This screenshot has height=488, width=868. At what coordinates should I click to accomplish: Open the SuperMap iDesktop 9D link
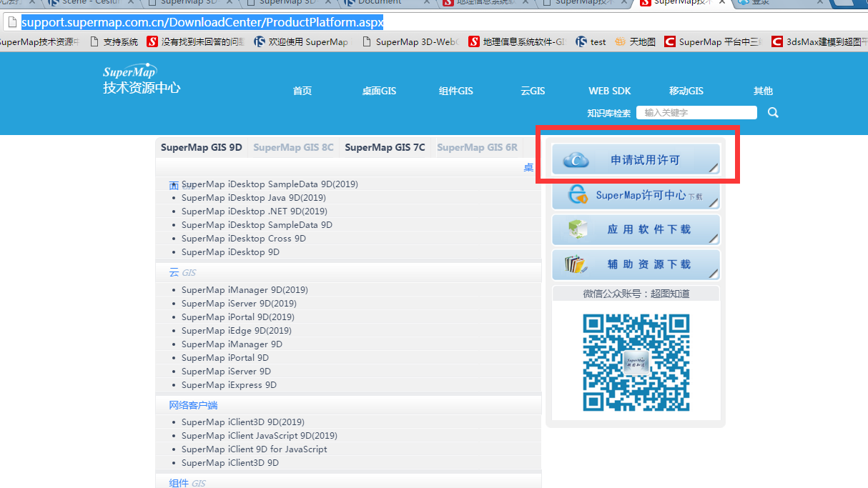pyautogui.click(x=230, y=252)
